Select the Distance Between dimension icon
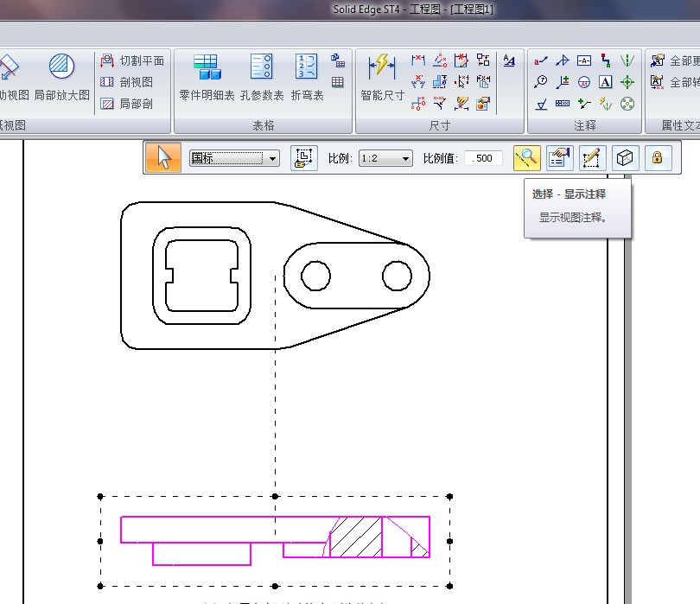The image size is (700, 604). [418, 60]
